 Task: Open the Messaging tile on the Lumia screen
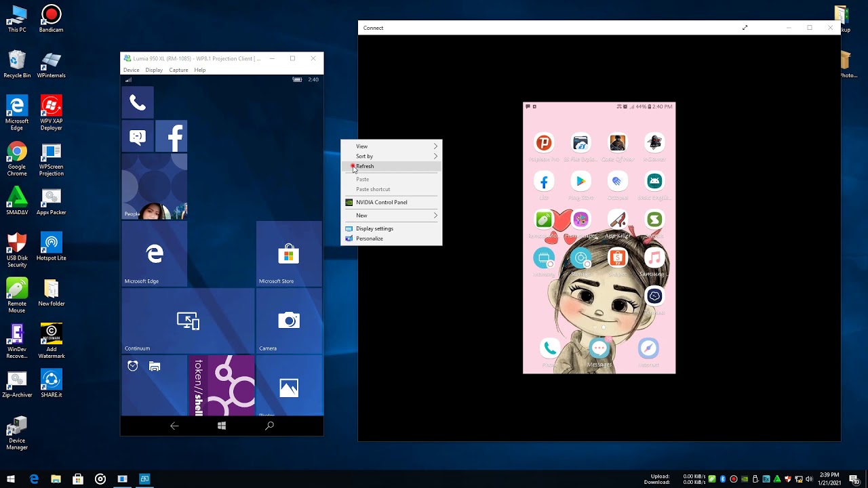(138, 137)
